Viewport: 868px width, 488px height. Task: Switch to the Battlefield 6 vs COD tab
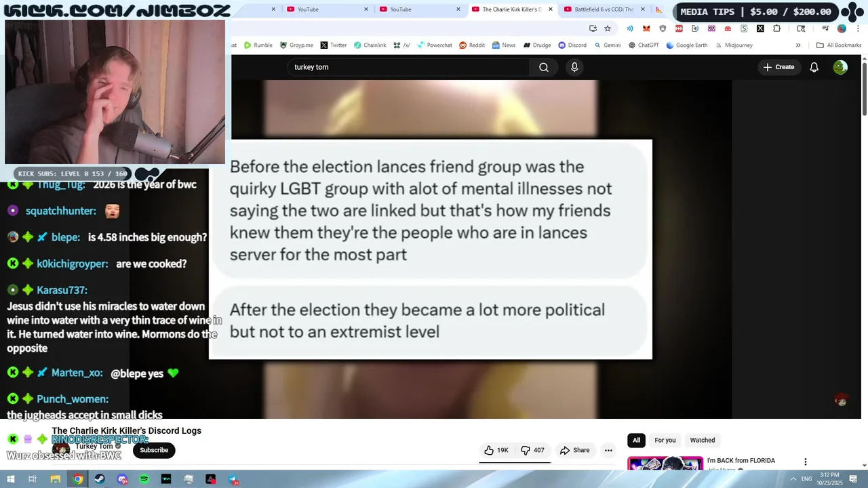599,9
